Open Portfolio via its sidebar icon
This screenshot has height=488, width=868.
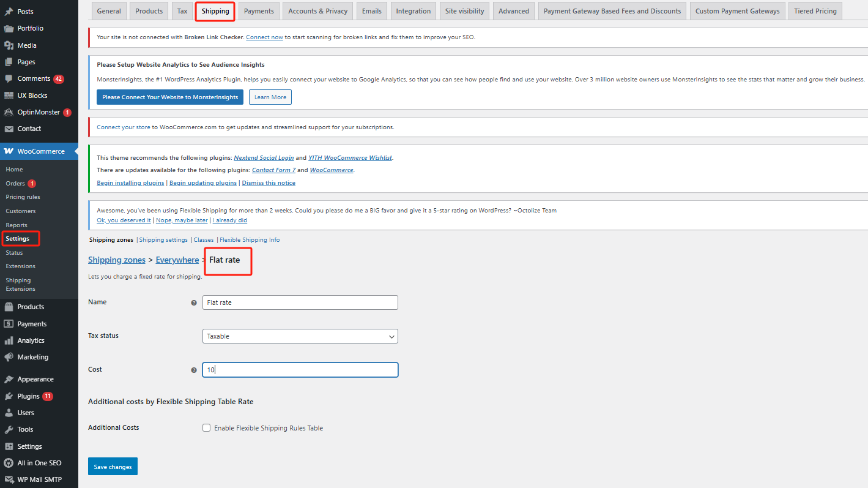point(9,28)
